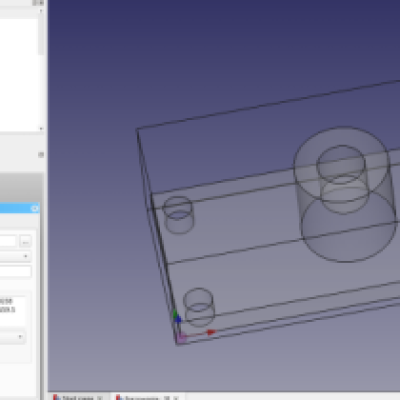The height and width of the screenshot is (400, 400).
Task: Close the first bottom document tab
Action: (100, 398)
